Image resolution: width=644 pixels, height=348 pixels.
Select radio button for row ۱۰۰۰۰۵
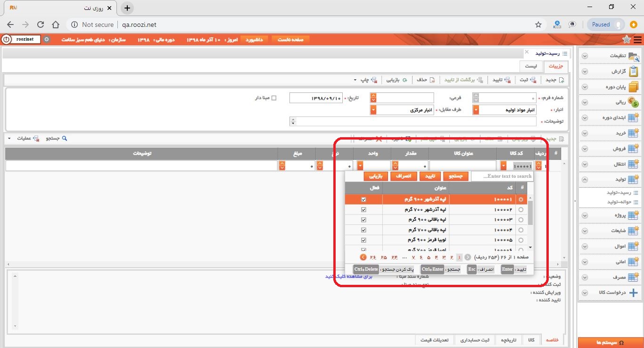(x=521, y=240)
